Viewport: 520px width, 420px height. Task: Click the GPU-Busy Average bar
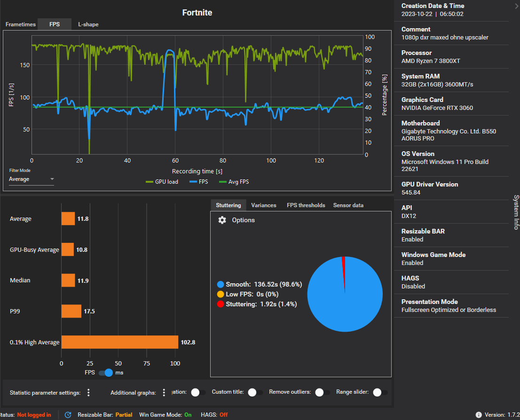coord(67,249)
